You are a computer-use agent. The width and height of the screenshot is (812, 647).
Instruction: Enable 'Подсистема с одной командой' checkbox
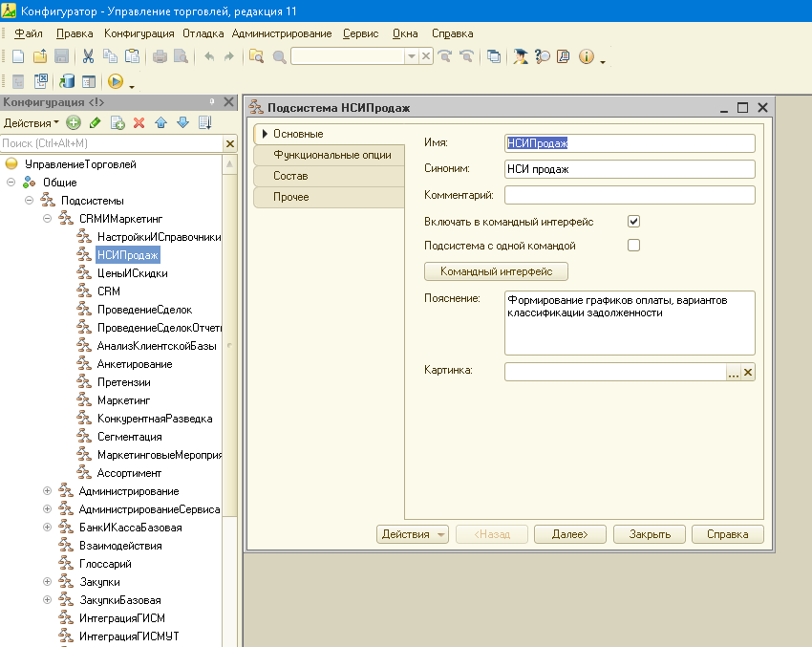(632, 246)
